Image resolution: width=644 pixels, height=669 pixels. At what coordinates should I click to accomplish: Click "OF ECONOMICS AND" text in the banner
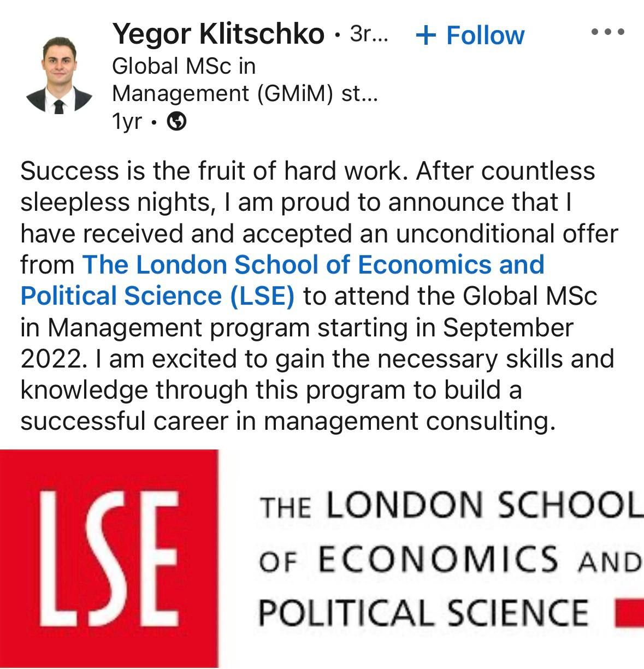point(448,559)
